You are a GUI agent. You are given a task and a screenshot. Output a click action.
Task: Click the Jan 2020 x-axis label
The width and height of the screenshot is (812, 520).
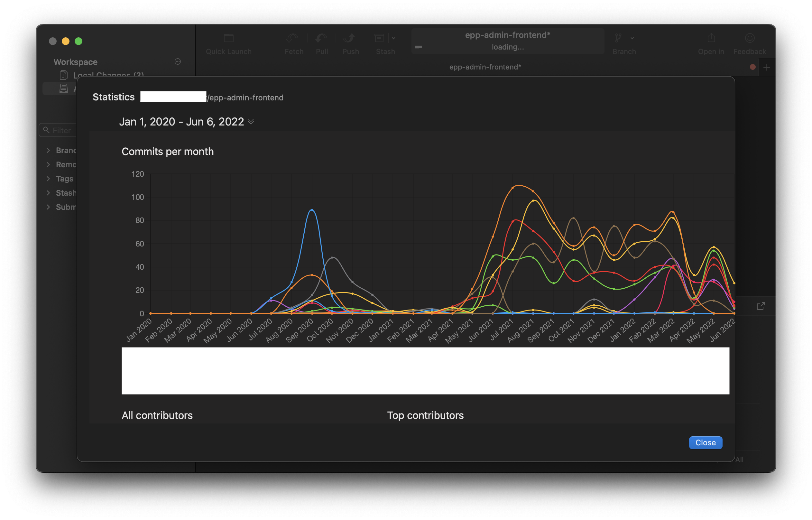coord(139,330)
